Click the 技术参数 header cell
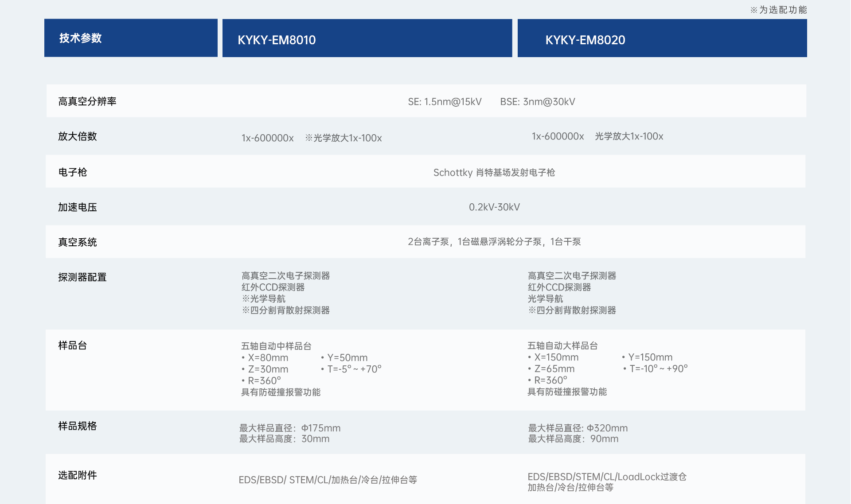Viewport: 851px width, 504px height. pyautogui.click(x=131, y=38)
